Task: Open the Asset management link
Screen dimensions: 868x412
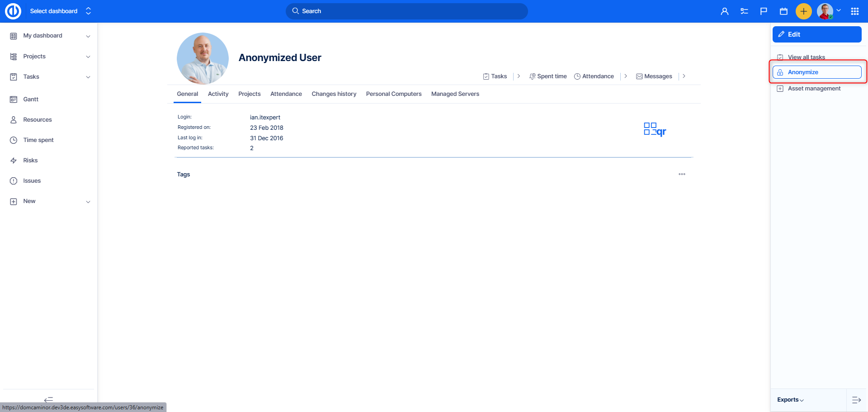Action: click(814, 89)
